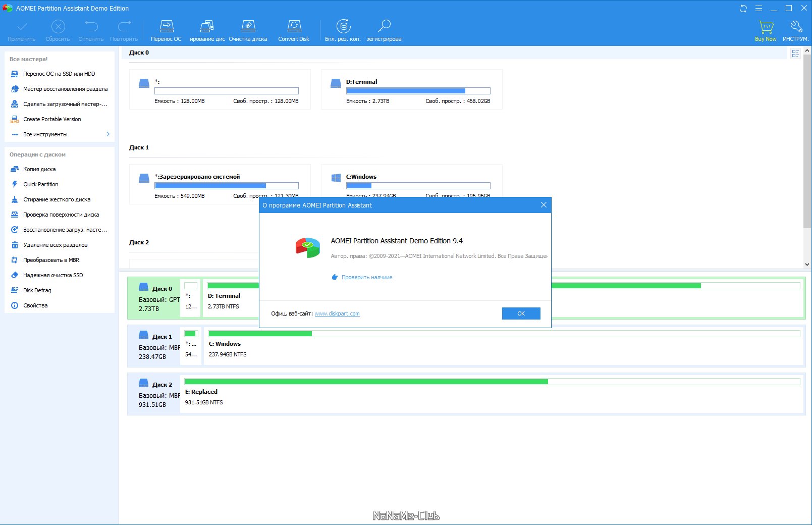Select Quick Partition in sidebar
This screenshot has height=525, width=812.
[40, 184]
